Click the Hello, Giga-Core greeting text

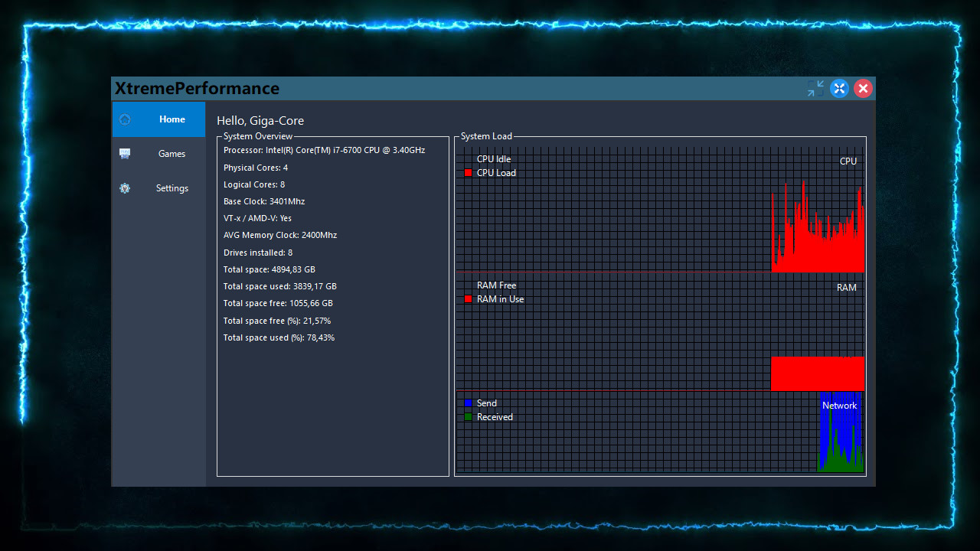tap(259, 120)
